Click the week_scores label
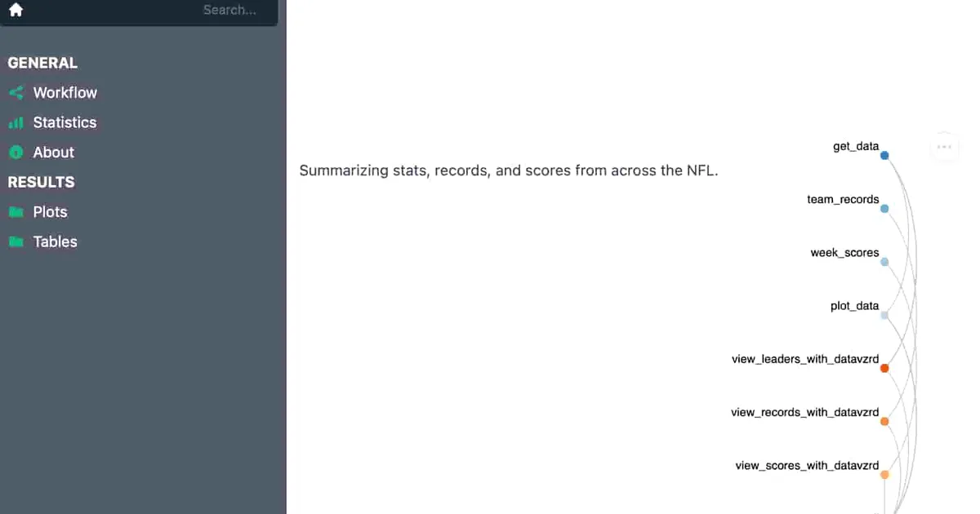 pos(844,253)
